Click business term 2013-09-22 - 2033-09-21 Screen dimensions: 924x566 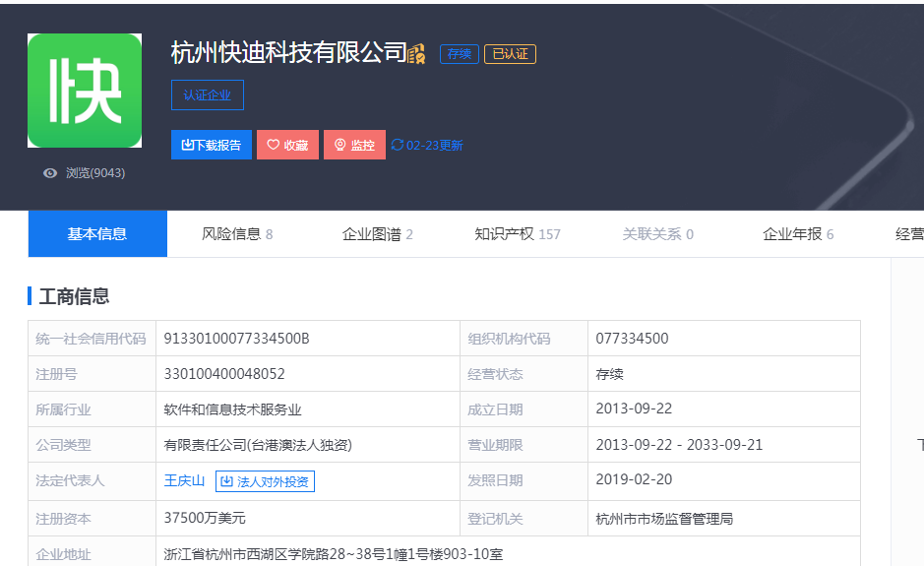pos(679,445)
